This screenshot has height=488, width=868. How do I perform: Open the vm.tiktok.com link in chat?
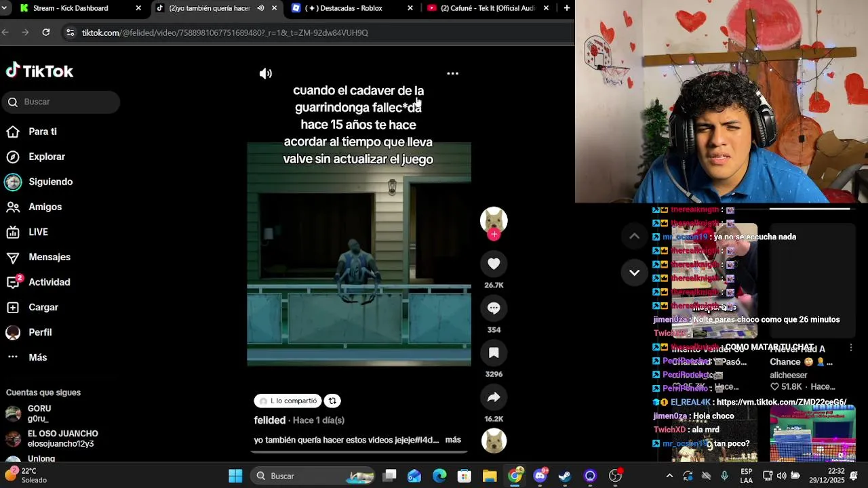(x=781, y=402)
